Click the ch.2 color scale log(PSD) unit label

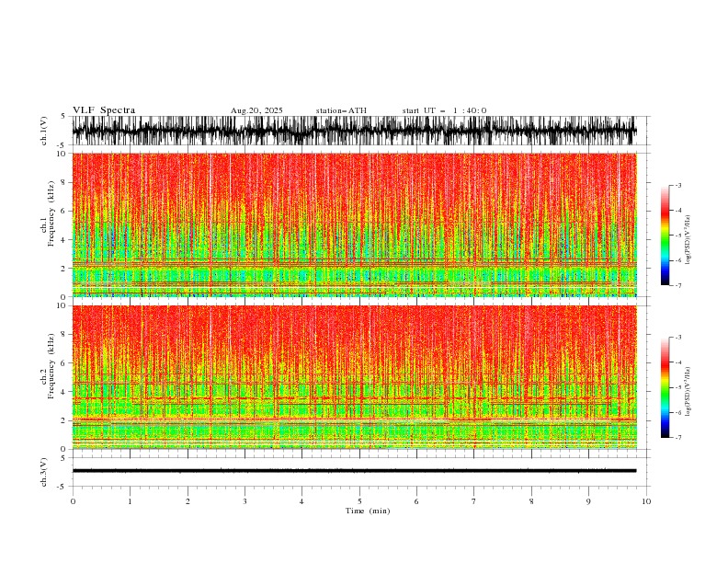pyautogui.click(x=688, y=392)
